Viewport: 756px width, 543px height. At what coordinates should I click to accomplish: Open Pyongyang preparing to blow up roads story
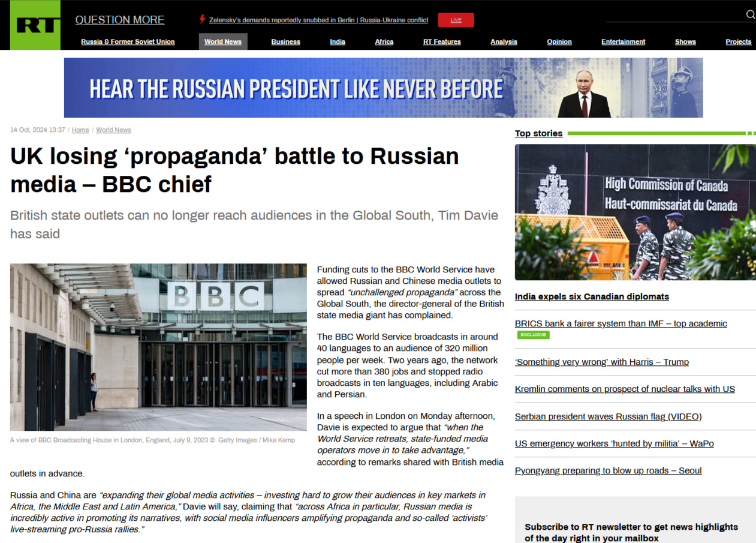(x=609, y=470)
